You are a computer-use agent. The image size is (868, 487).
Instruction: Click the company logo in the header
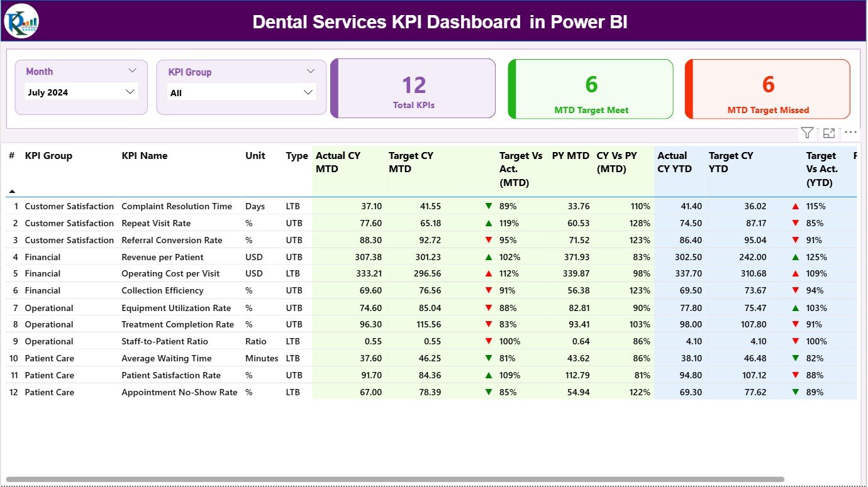tap(21, 21)
